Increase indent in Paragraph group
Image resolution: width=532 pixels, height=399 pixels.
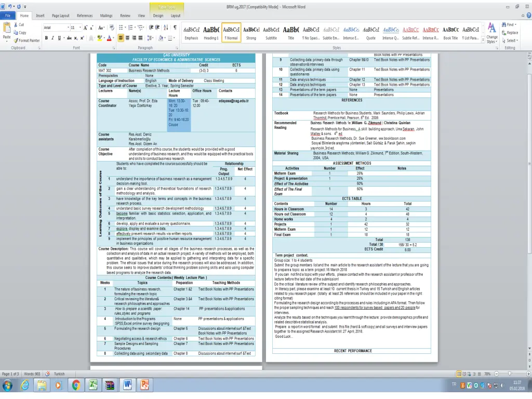157,28
